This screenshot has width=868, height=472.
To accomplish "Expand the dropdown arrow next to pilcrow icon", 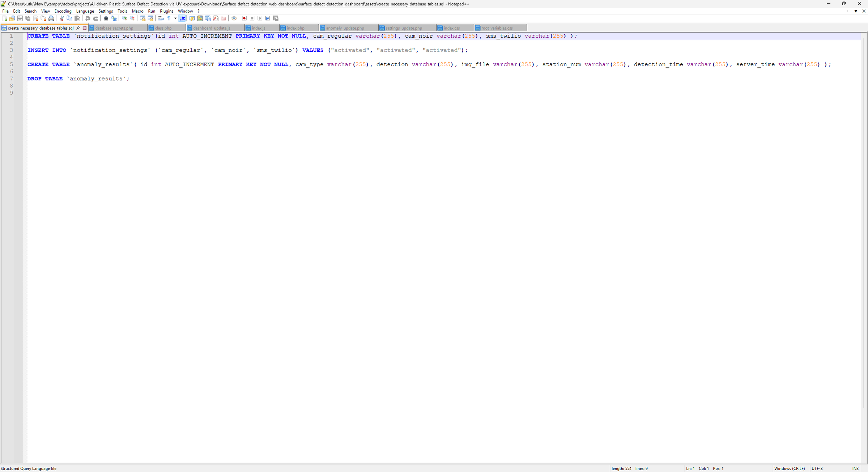I will [x=175, y=18].
